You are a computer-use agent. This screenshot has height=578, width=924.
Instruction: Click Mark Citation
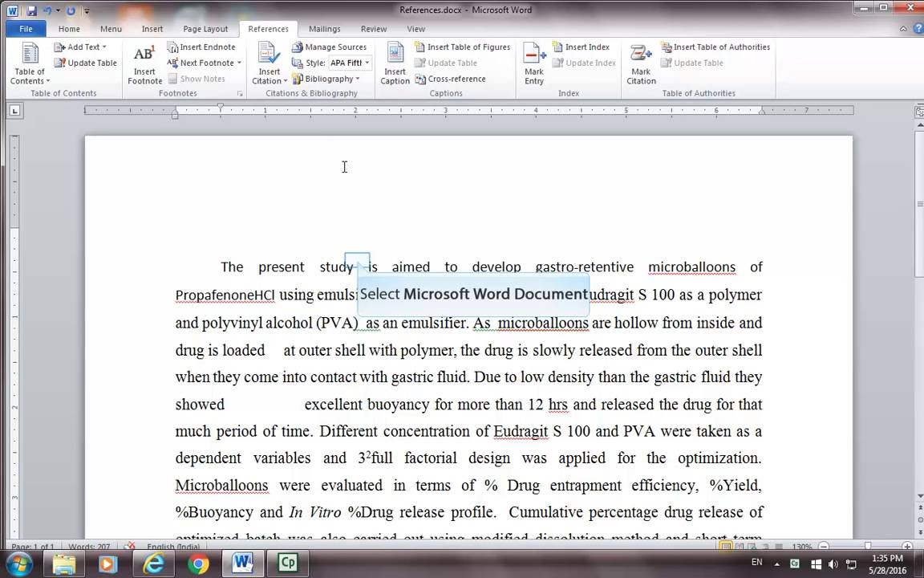(x=641, y=63)
